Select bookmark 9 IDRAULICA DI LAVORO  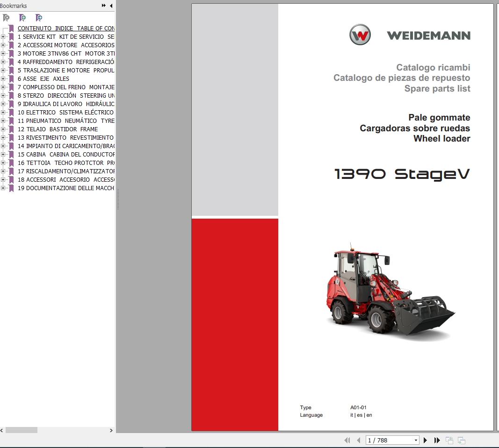coord(66,104)
